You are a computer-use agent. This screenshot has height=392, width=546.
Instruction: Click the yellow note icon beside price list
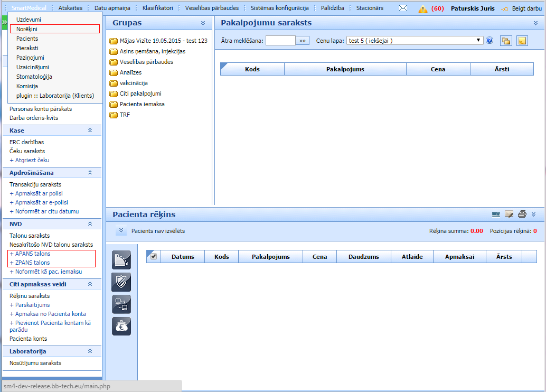coord(522,41)
